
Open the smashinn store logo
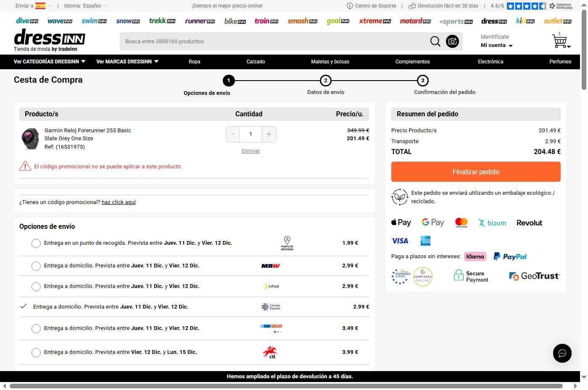pos(303,21)
